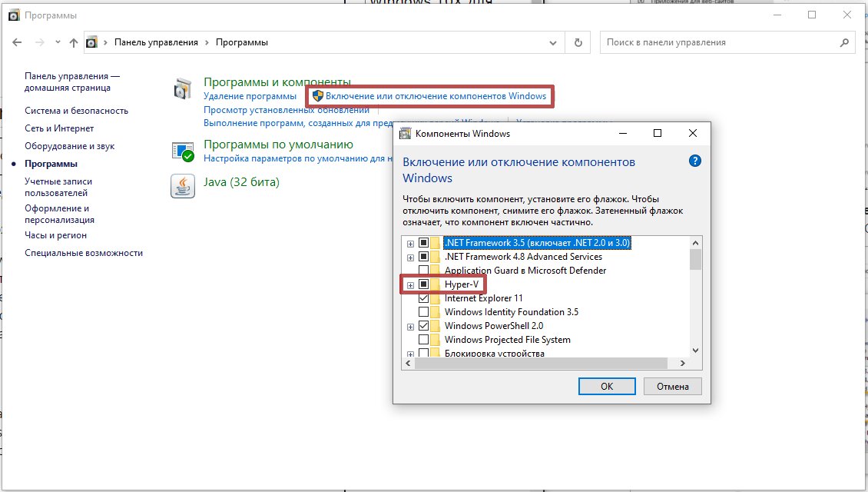Enable Windows Identity Foundation 3.5 checkbox
This screenshot has width=868, height=492.
point(423,312)
